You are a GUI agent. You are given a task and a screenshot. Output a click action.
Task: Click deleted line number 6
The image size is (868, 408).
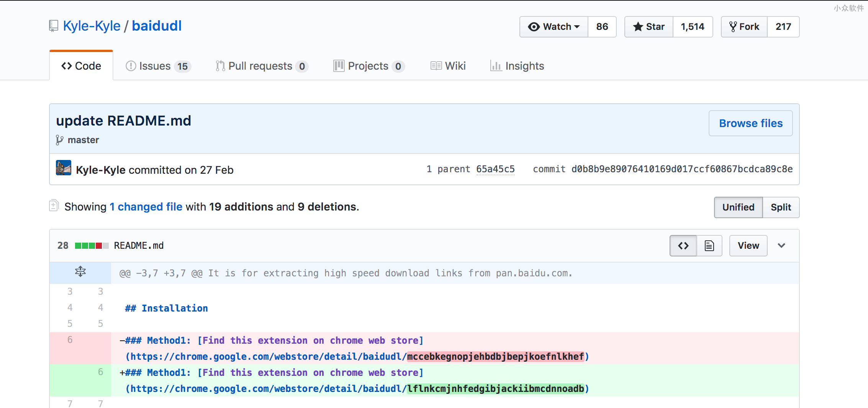70,340
